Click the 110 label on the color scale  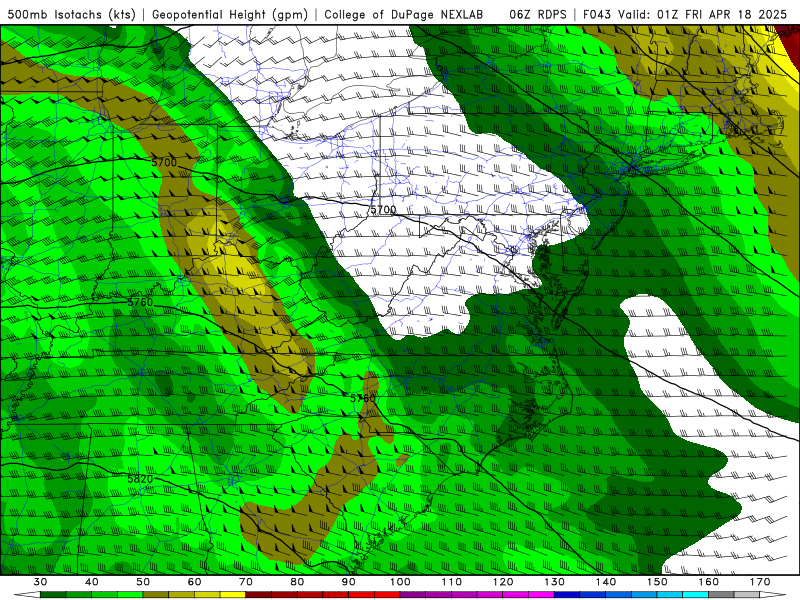coord(452,582)
